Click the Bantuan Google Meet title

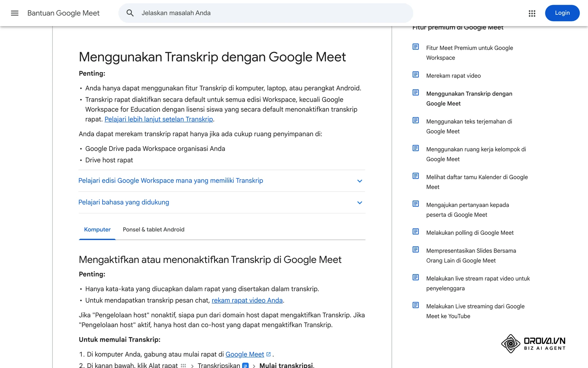[x=64, y=13]
